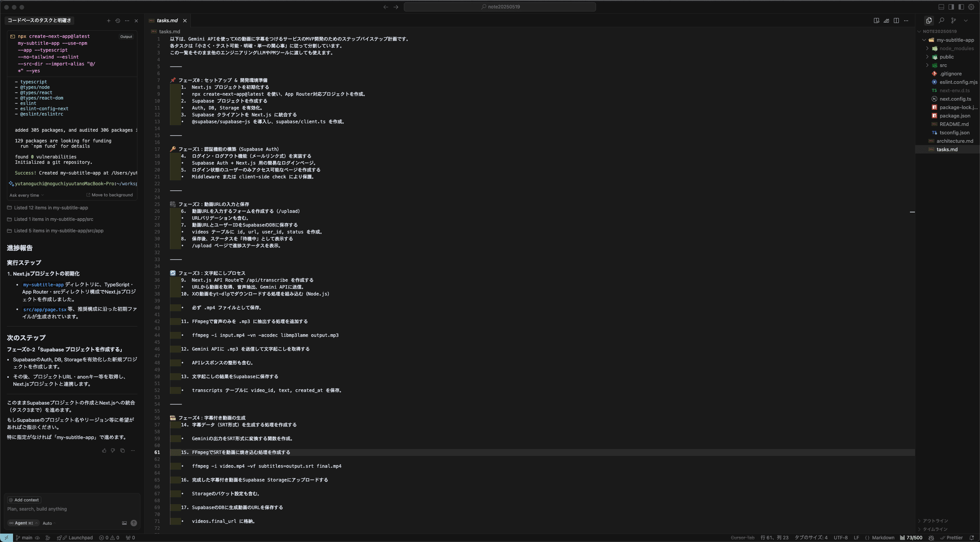Click the triangle ruler icon in editor toolbar
The image size is (980, 542).
(886, 21)
